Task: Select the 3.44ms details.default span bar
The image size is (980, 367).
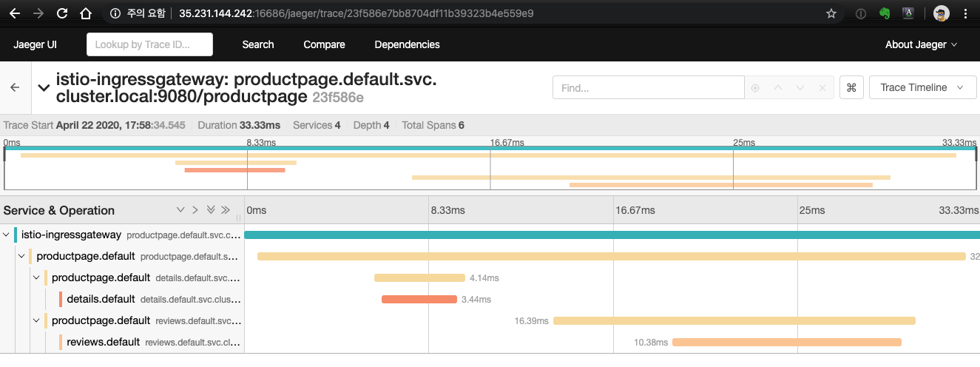Action: [419, 300]
